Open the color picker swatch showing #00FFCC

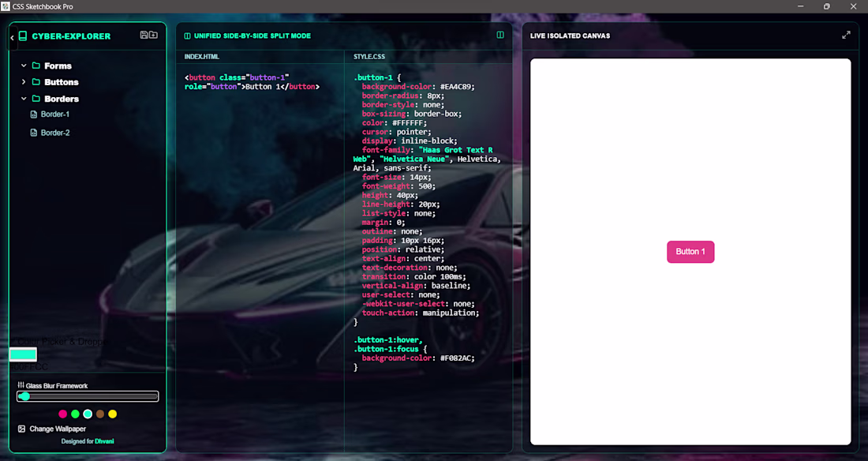pos(23,354)
